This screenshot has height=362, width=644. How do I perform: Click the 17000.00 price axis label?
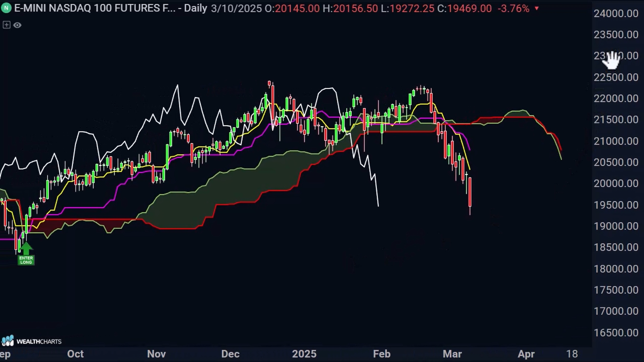coord(616,311)
